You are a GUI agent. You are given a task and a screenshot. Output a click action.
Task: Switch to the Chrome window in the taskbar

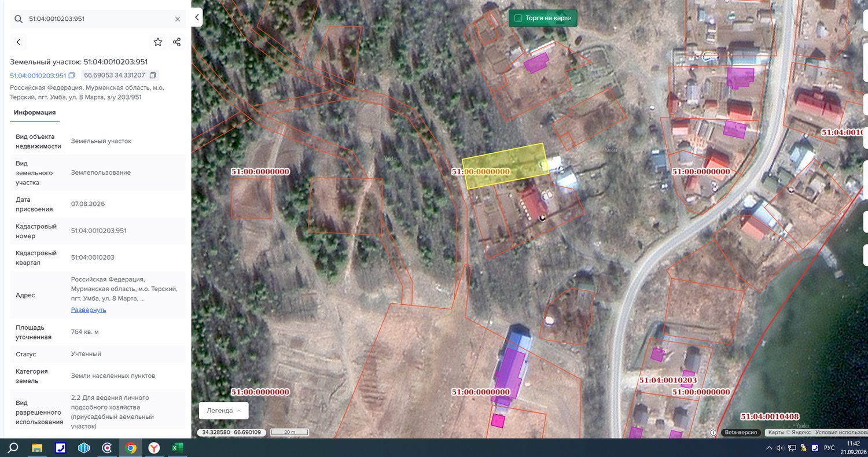[131, 448]
